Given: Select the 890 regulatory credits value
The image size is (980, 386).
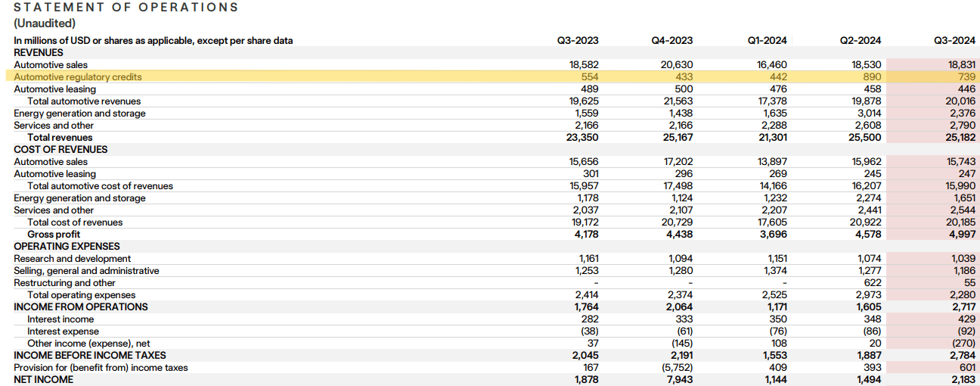Looking at the screenshot, I should 871,77.
